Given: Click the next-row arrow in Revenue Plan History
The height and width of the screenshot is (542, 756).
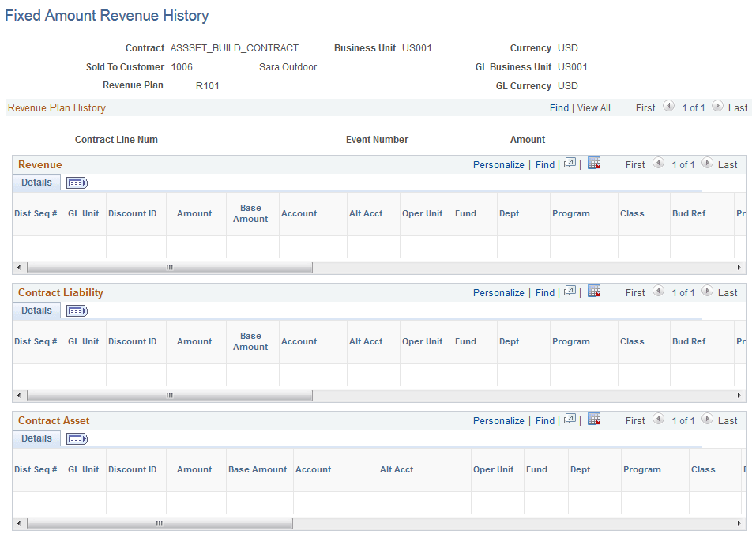Looking at the screenshot, I should point(717,107).
